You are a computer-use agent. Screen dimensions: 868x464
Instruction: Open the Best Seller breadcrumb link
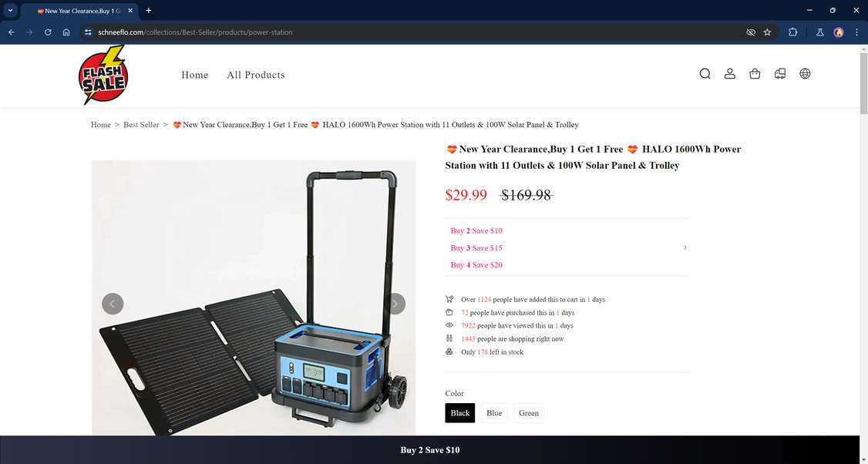tap(141, 125)
